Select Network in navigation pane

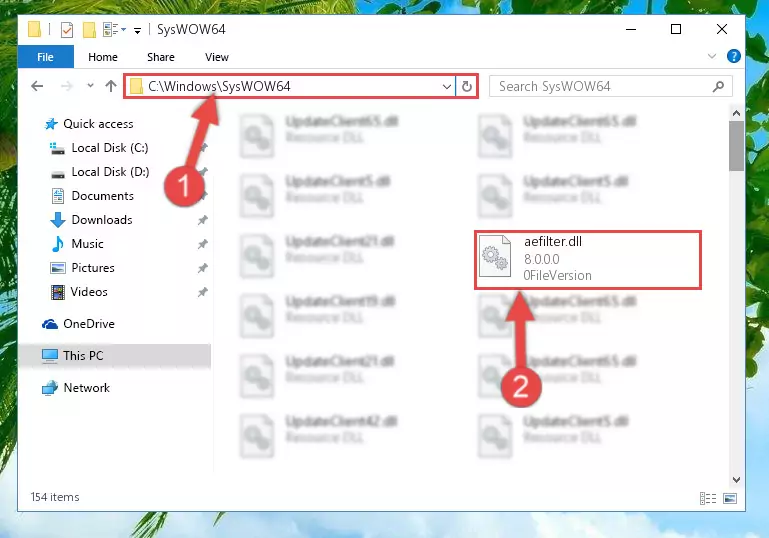(x=86, y=387)
